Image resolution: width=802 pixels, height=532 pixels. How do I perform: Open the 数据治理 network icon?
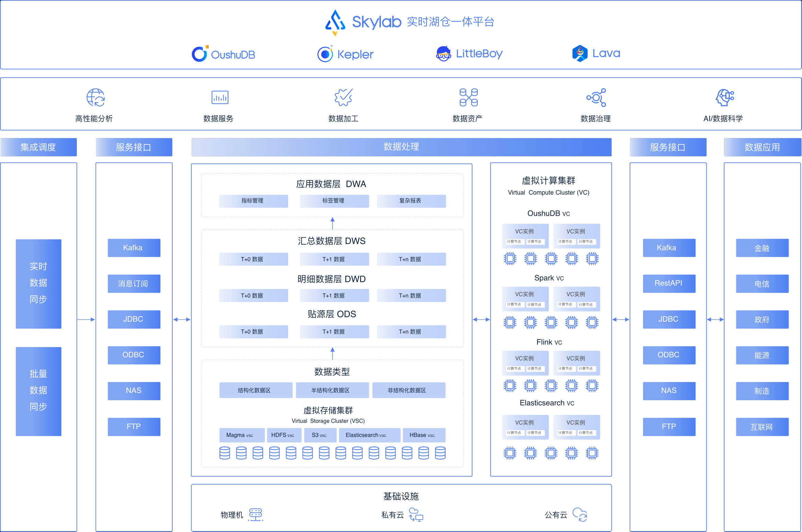[596, 98]
